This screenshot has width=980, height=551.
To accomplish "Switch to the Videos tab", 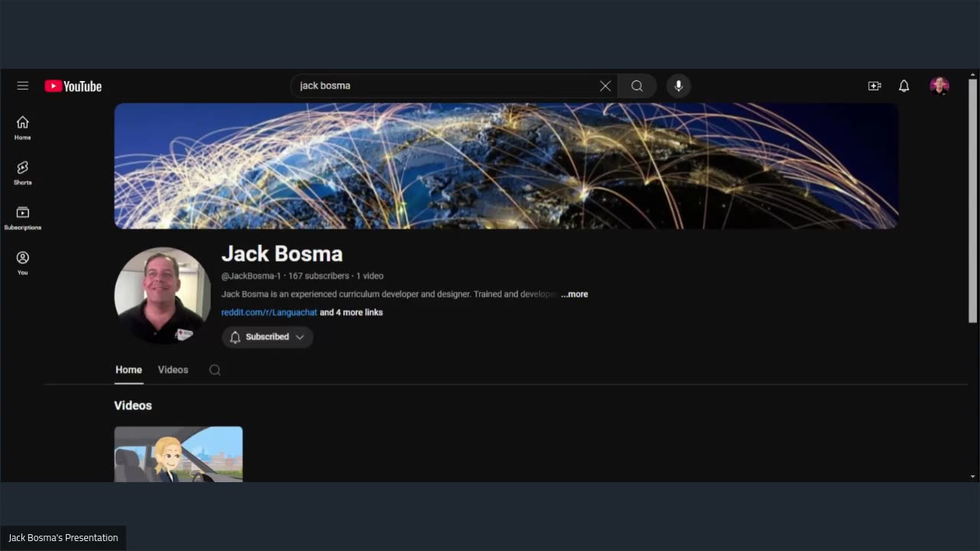I will point(173,370).
